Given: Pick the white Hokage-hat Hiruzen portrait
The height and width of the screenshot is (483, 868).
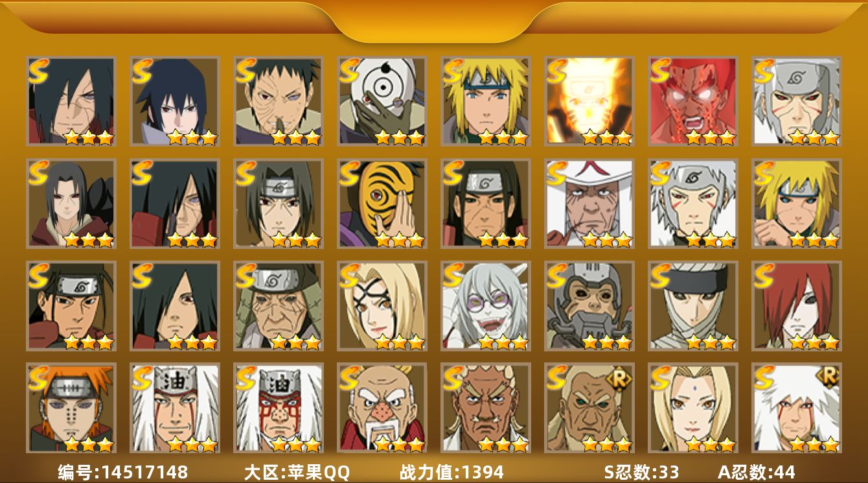Looking at the screenshot, I should (x=589, y=204).
